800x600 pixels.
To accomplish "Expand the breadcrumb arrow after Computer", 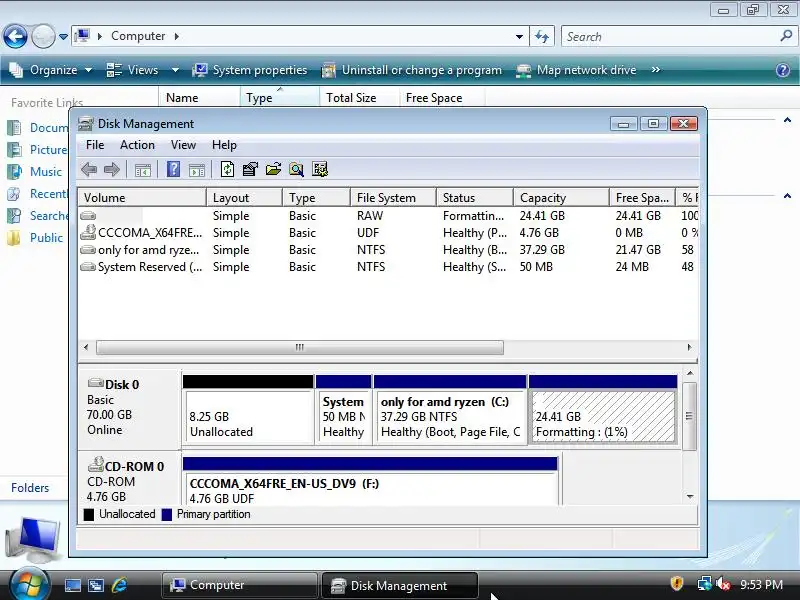I will [177, 36].
